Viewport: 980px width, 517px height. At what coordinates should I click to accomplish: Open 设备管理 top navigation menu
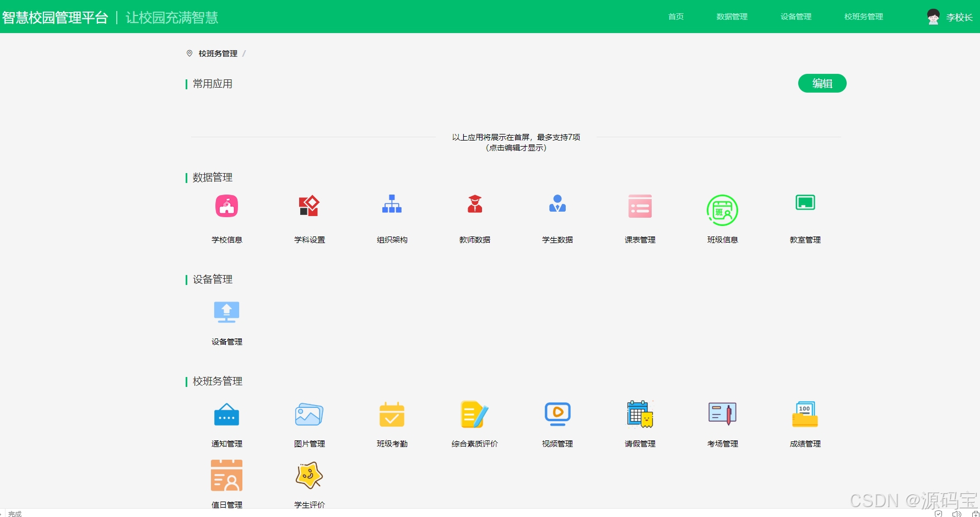pos(796,17)
